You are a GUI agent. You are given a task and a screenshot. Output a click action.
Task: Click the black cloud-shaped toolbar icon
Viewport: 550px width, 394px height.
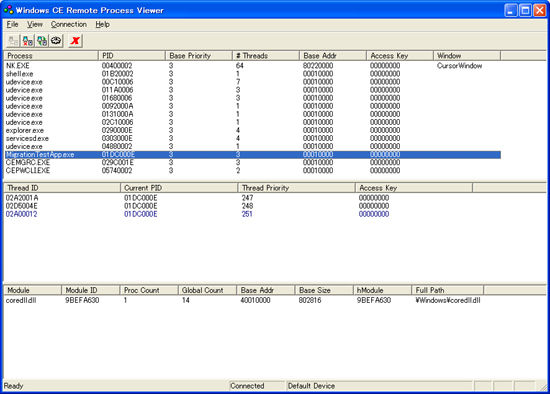point(56,41)
